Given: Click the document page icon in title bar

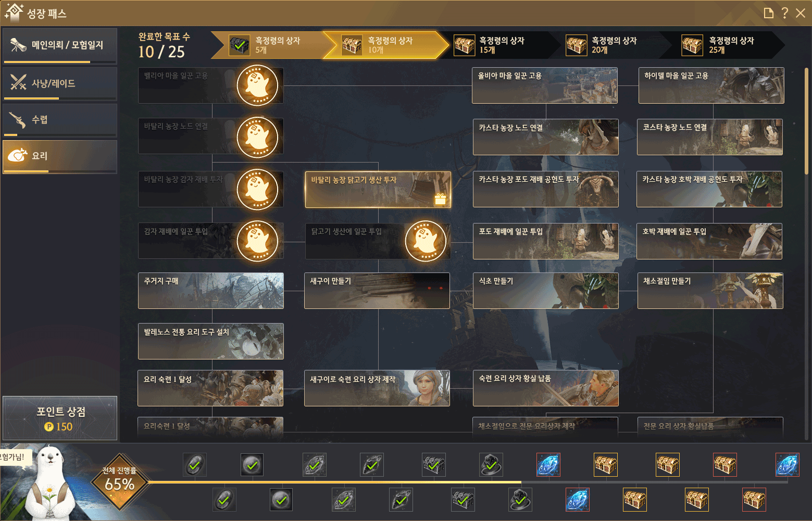Looking at the screenshot, I should (768, 13).
